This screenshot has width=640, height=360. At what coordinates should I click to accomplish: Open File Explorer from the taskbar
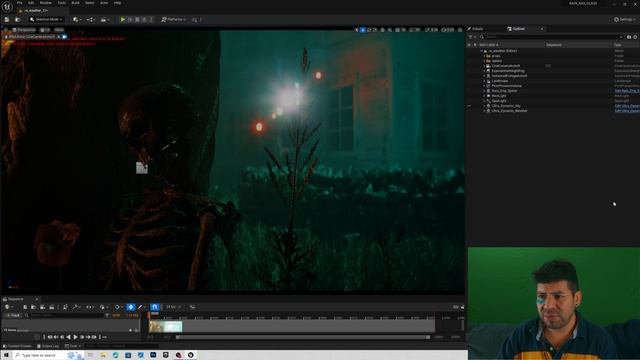coord(103,355)
